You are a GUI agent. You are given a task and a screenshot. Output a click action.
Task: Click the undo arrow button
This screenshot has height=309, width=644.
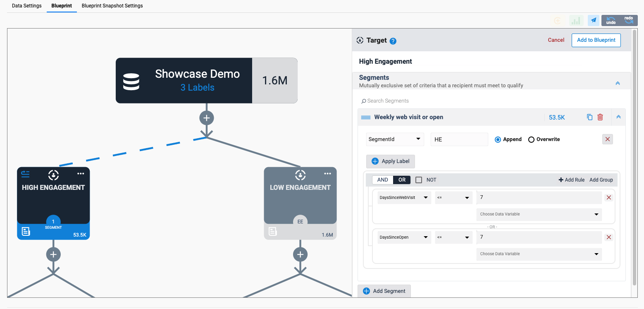(x=611, y=20)
